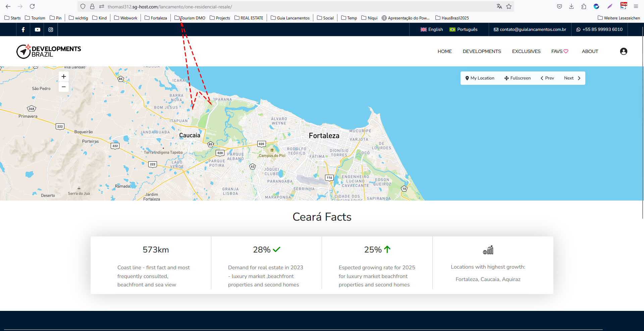
Task: Open the Guia Lancamentos bookmark folder
Action: tap(290, 18)
